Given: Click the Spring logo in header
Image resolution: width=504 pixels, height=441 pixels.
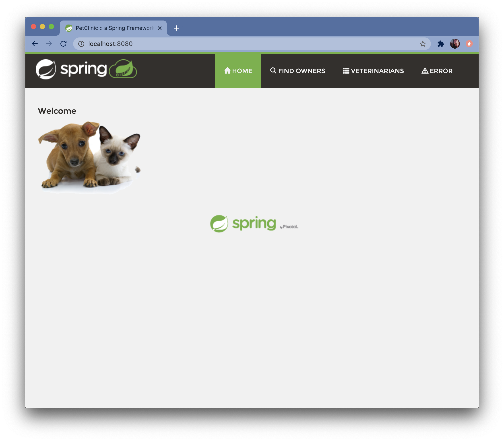Looking at the screenshot, I should tap(86, 69).
